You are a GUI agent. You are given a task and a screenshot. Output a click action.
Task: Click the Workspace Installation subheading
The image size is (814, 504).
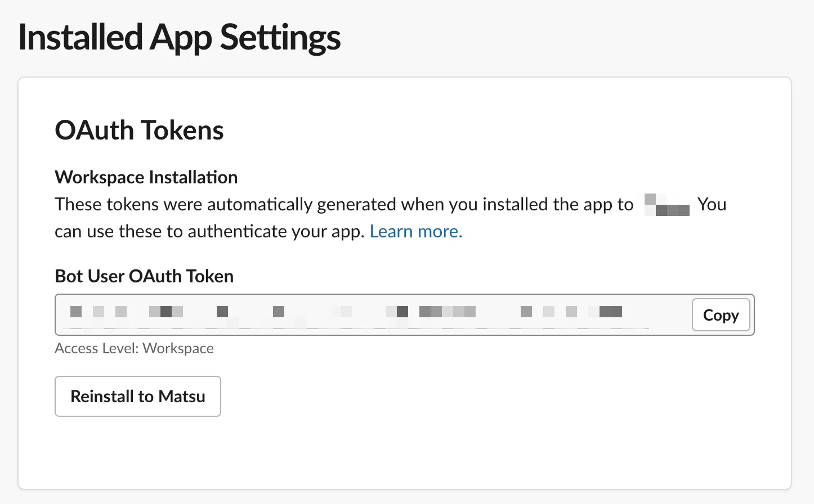[x=146, y=177]
